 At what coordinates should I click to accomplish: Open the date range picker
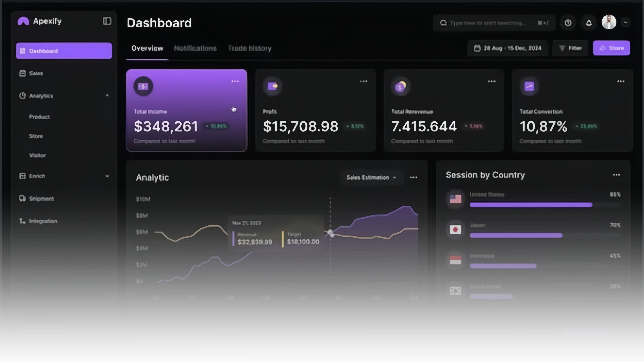pyautogui.click(x=508, y=48)
